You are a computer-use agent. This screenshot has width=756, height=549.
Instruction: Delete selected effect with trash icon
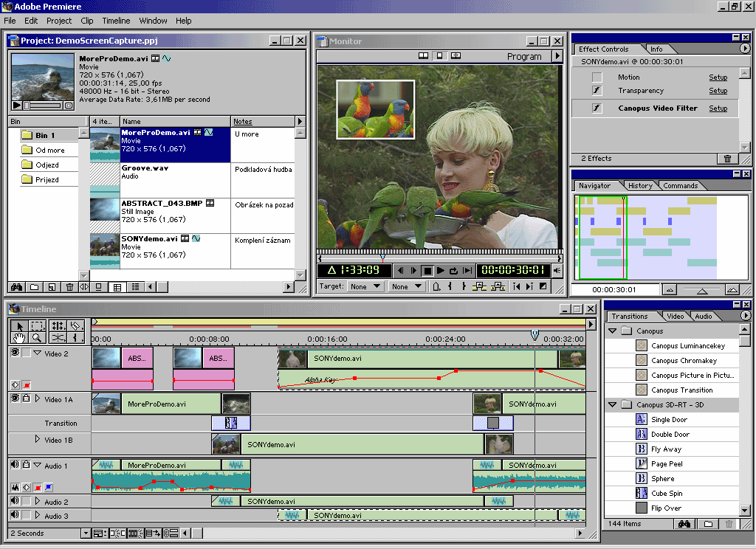[x=727, y=159]
